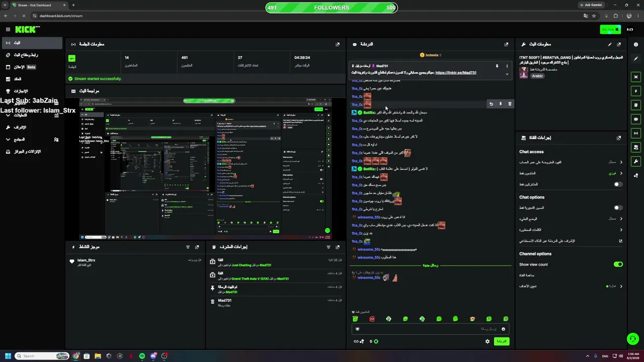
Task: Open the الوضع البطيء slow mode setting
Action: point(571,219)
